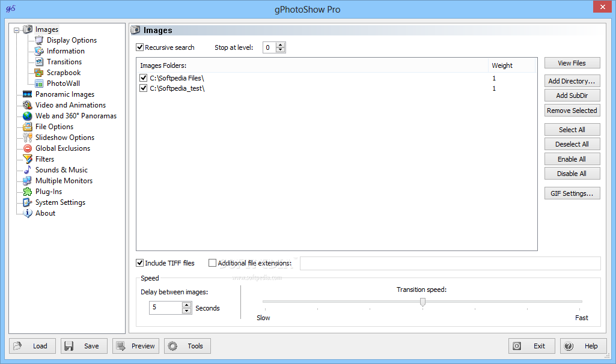Click the Delay between images value field
The width and height of the screenshot is (616, 364).
[x=166, y=308]
